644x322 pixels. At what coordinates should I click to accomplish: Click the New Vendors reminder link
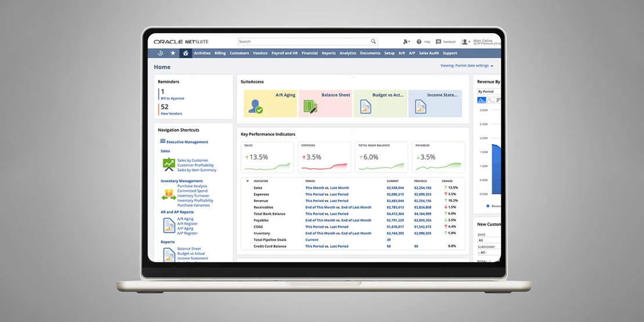coord(171,114)
